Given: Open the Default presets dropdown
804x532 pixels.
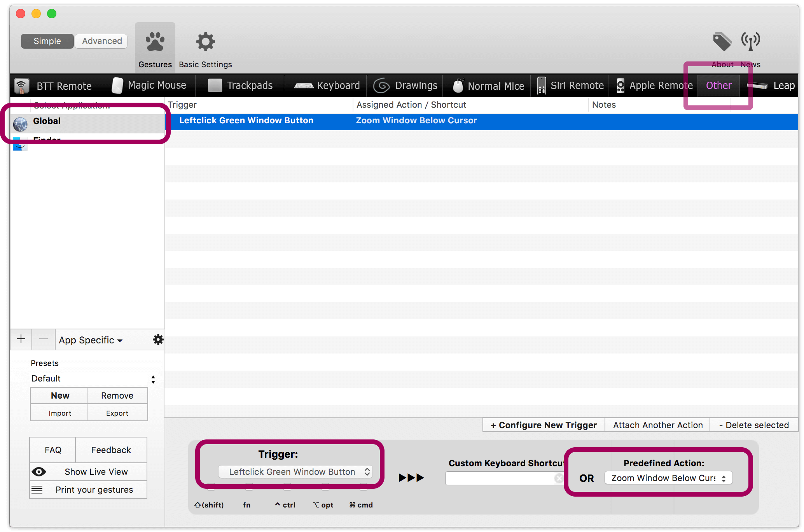Looking at the screenshot, I should (x=93, y=379).
